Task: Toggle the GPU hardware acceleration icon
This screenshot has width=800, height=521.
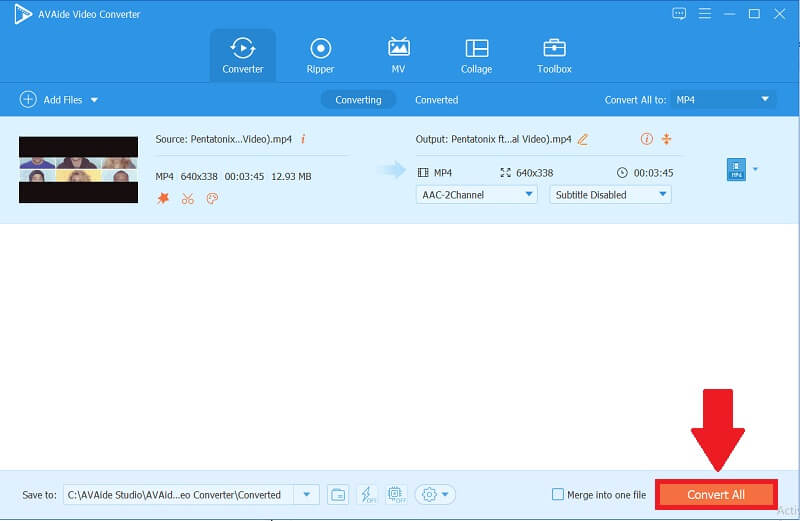Action: 396,494
